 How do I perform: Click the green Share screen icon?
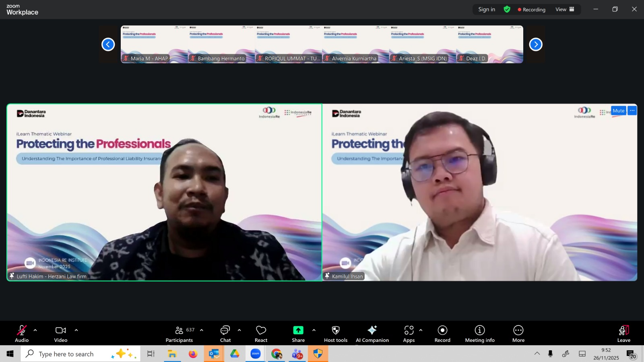coord(298,330)
